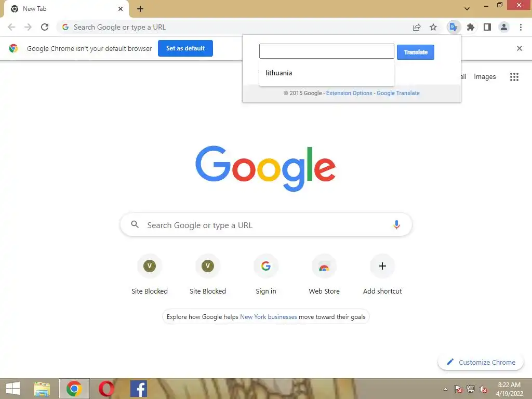Image resolution: width=532 pixels, height=399 pixels.
Task: Launch Opera from the taskbar
Action: pyautogui.click(x=106, y=389)
